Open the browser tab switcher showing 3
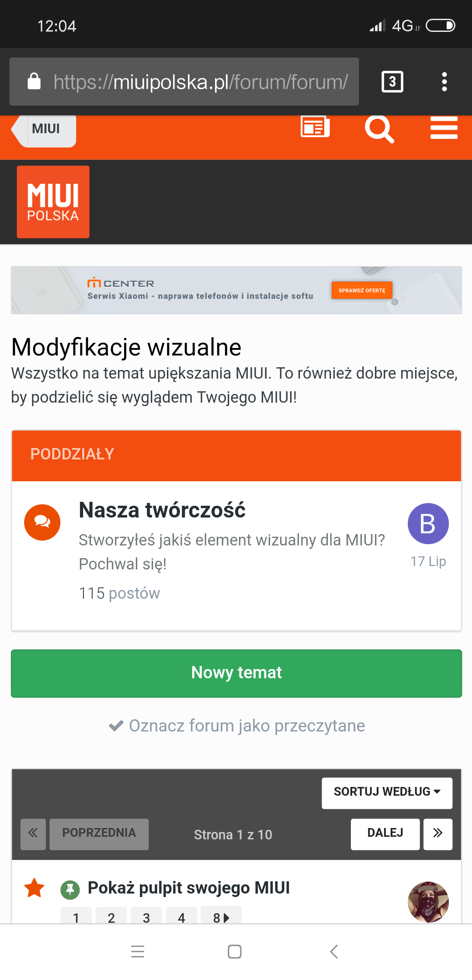The image size is (472, 980). [x=392, y=82]
